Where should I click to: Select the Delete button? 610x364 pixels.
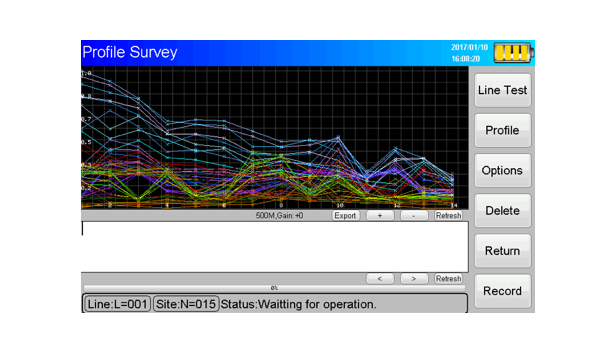point(502,210)
